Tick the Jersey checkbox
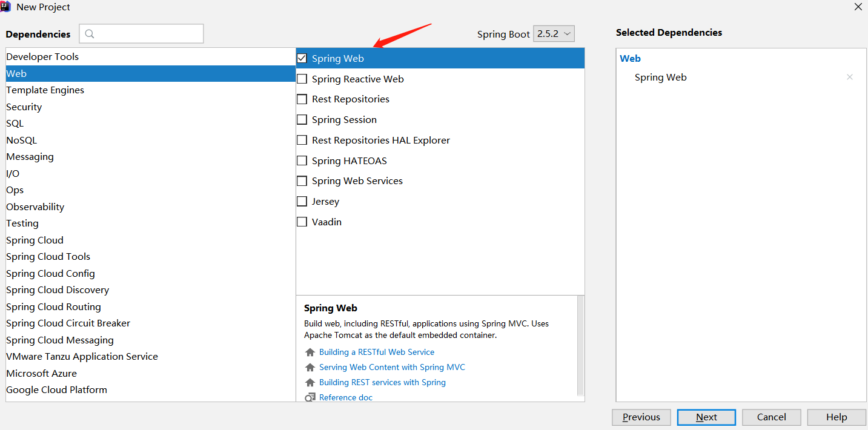Screen dimensions: 868x430 pyautogui.click(x=302, y=201)
